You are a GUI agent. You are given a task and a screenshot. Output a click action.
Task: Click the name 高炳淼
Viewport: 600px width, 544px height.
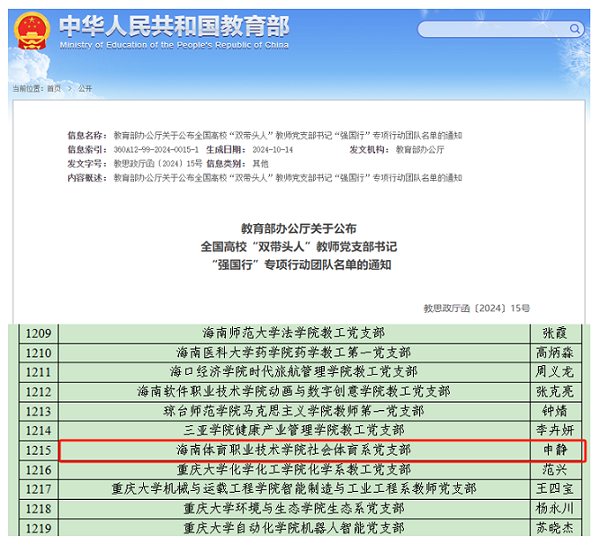point(555,353)
